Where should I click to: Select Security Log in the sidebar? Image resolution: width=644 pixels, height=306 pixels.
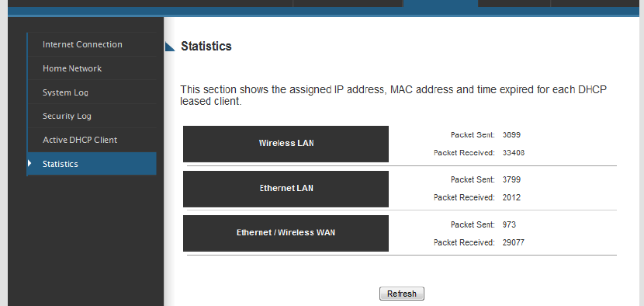(x=92, y=116)
